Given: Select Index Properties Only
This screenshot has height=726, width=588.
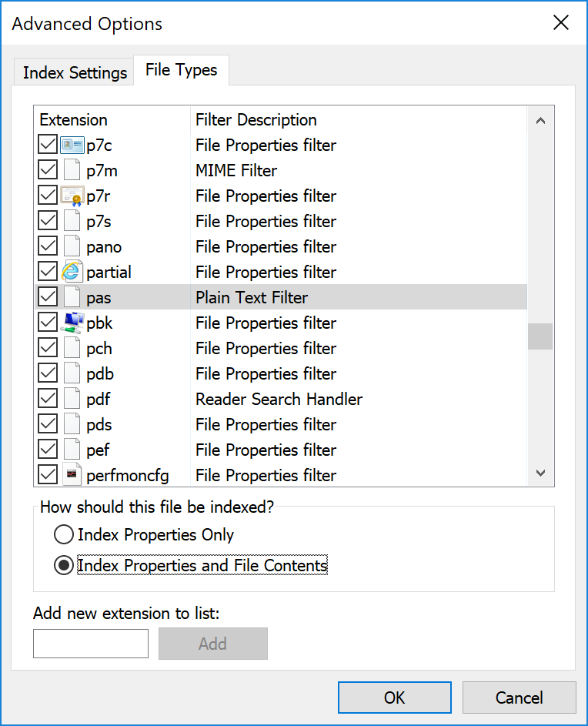Looking at the screenshot, I should [x=64, y=534].
